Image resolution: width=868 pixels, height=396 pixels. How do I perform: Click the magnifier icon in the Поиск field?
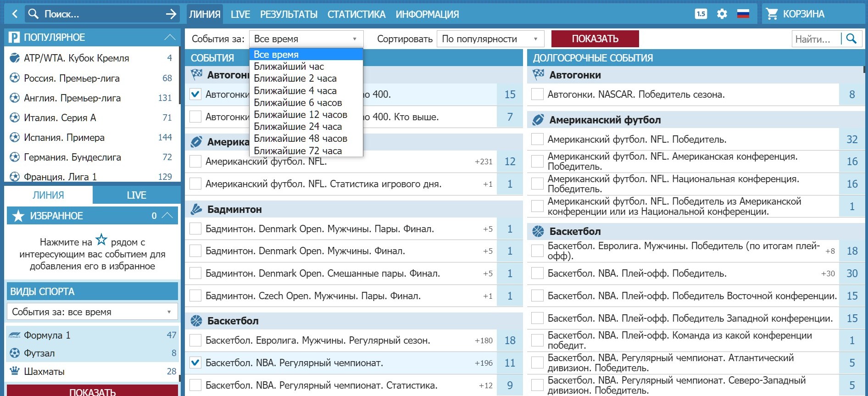click(33, 14)
